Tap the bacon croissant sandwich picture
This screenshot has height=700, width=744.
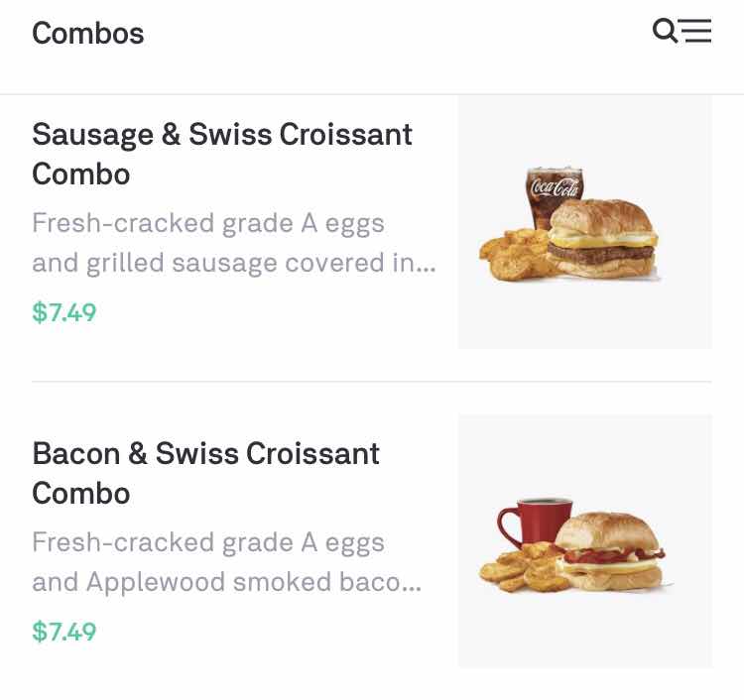coord(607,553)
